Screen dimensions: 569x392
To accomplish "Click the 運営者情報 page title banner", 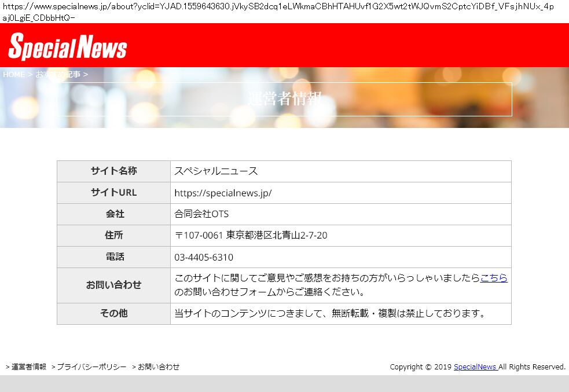I will click(284, 99).
